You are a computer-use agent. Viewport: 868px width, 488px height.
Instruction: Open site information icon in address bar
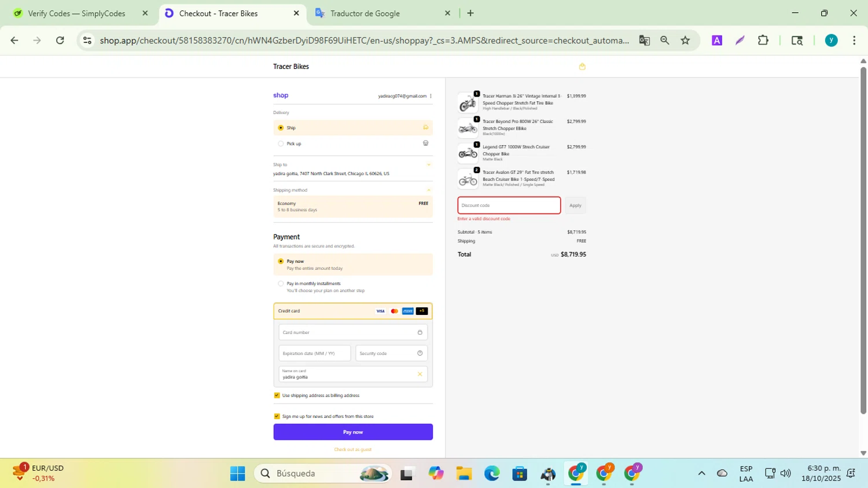(x=87, y=40)
